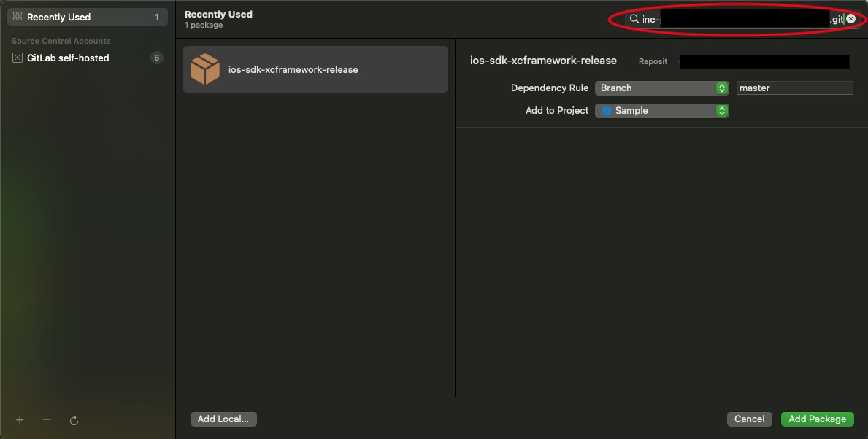Image resolution: width=868 pixels, height=439 pixels.
Task: Click the redacted repository link beside Reposit
Action: click(x=764, y=62)
